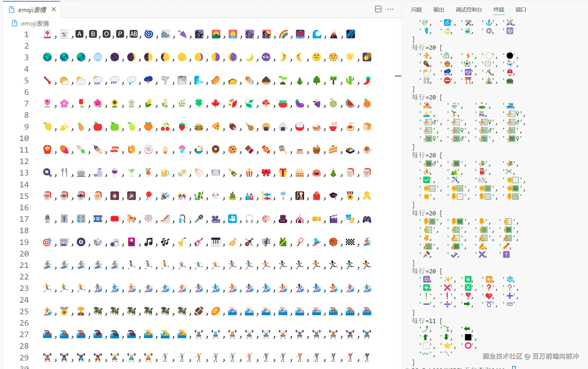Viewport: 588px width, 369px height.
Task: Click the emoji表情 breadcrumb file item
Action: pyautogui.click(x=35, y=24)
